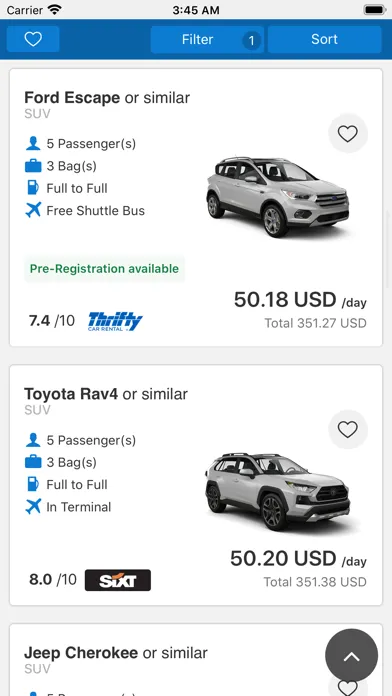Tap the In Terminal airplane icon
This screenshot has width=392, height=696.
pyautogui.click(x=33, y=506)
